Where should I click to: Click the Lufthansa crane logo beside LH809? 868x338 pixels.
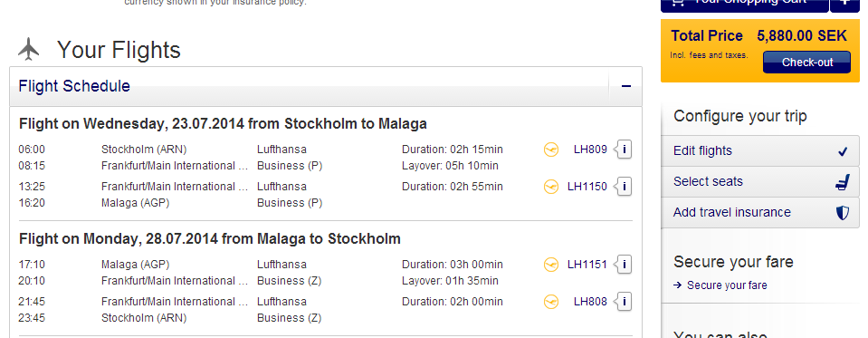tap(551, 150)
